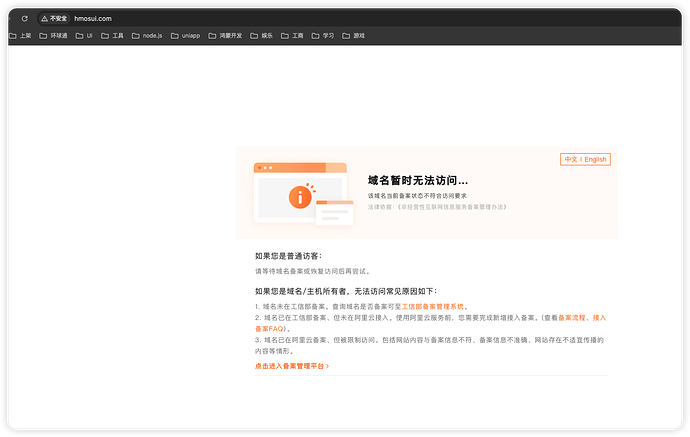Screen dimensions: 690x437
Task: Open the 环球通 bookmark folder
Action: (53, 35)
